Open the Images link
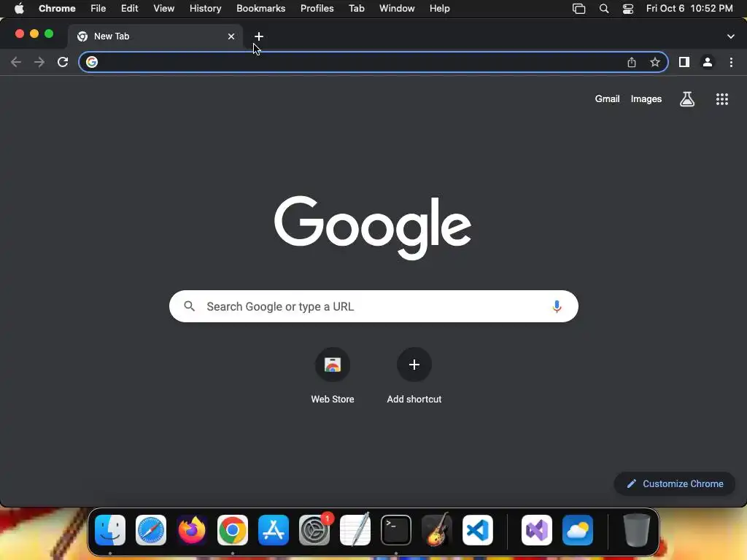This screenshot has width=747, height=560. pyautogui.click(x=646, y=99)
